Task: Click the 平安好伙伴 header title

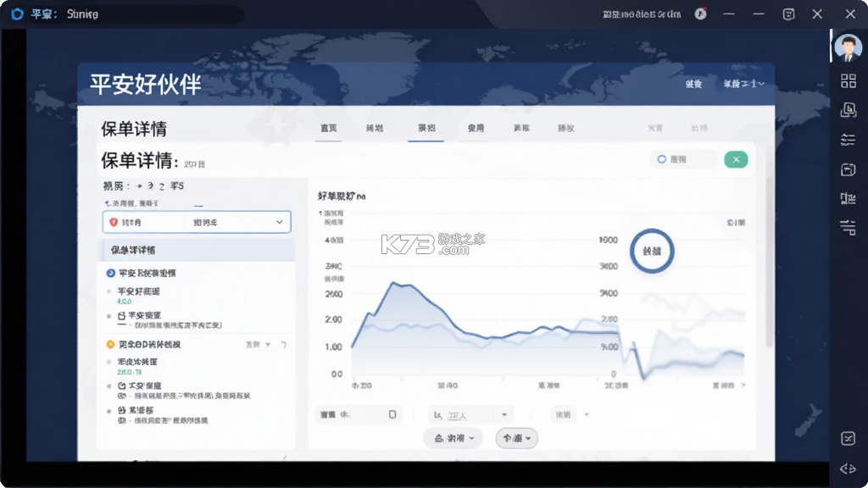Action: click(x=146, y=84)
